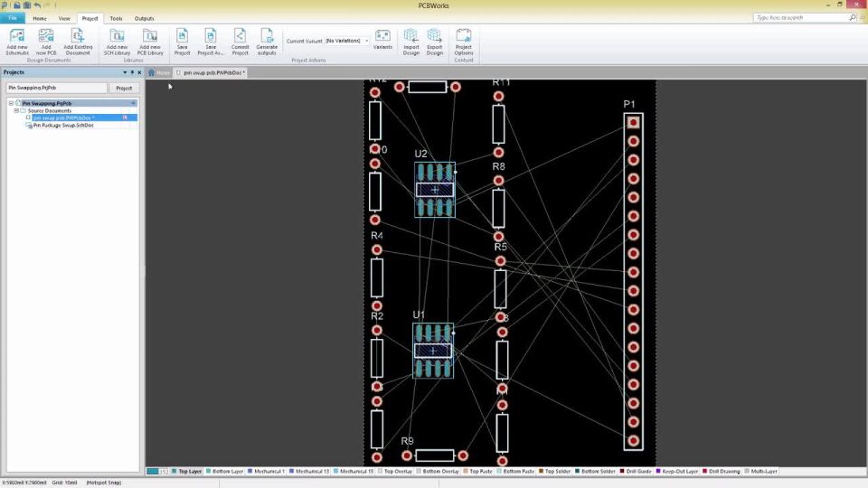Screen dimensions: 868x488
Task: Click the R4 designator label on the board
Action: point(376,236)
